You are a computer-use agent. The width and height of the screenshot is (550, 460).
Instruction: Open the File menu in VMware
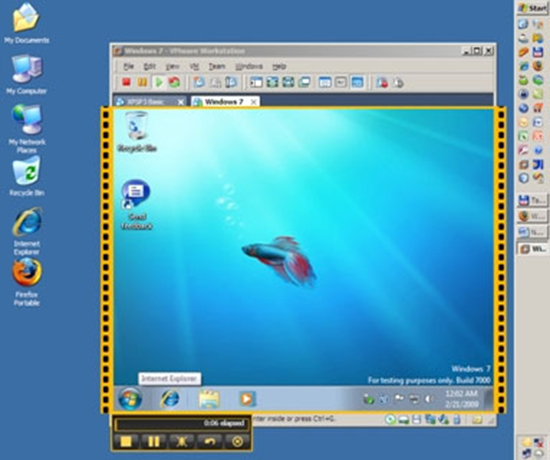point(128,66)
